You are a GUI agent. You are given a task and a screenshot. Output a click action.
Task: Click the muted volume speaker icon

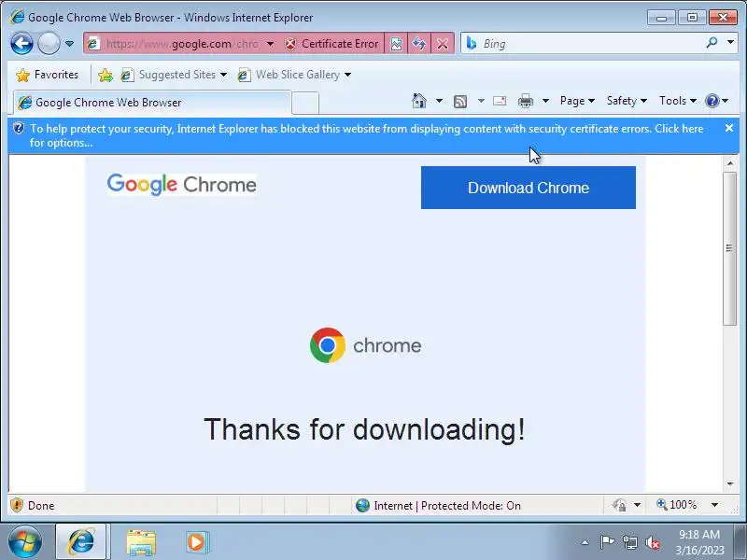652,542
